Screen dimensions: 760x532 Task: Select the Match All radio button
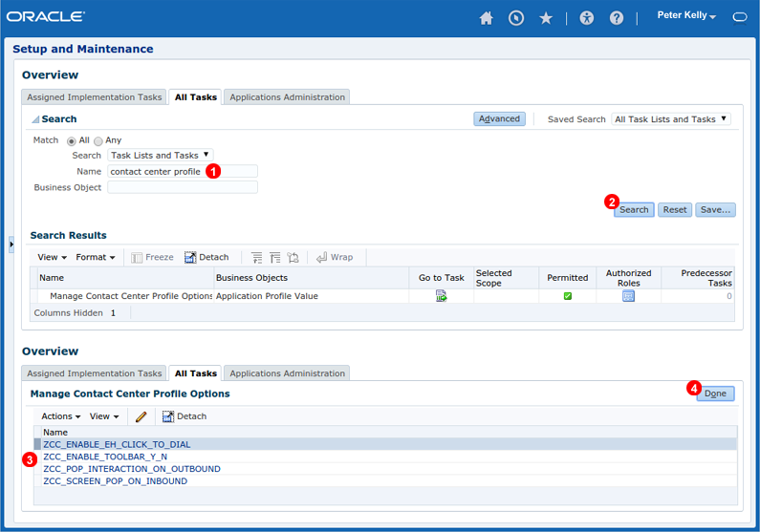click(72, 140)
